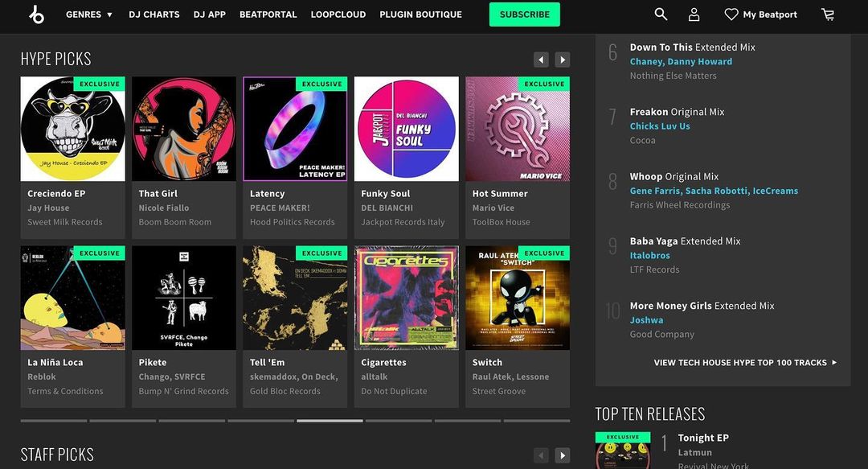
Task: Go to next Hype Picks page arrow
Action: point(563,60)
